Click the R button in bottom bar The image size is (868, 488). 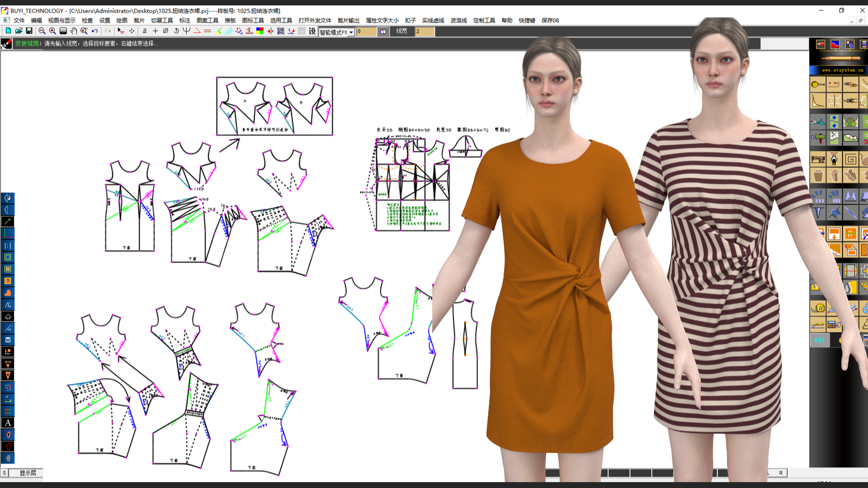coord(781,473)
